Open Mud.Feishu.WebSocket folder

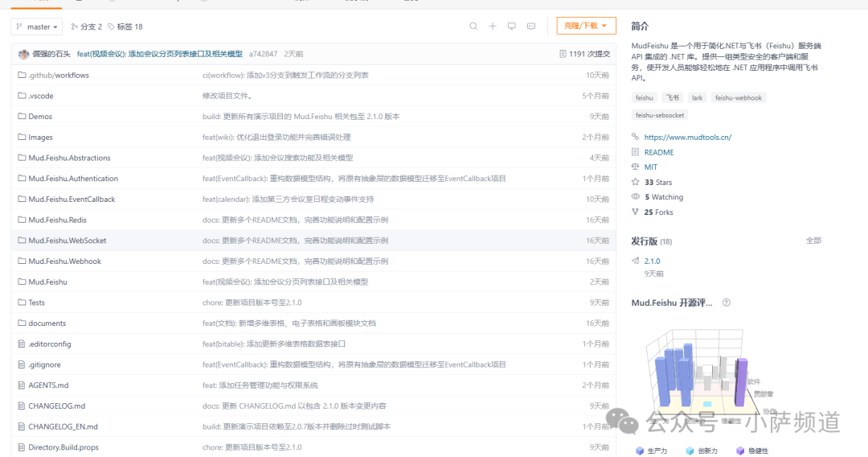coord(67,241)
